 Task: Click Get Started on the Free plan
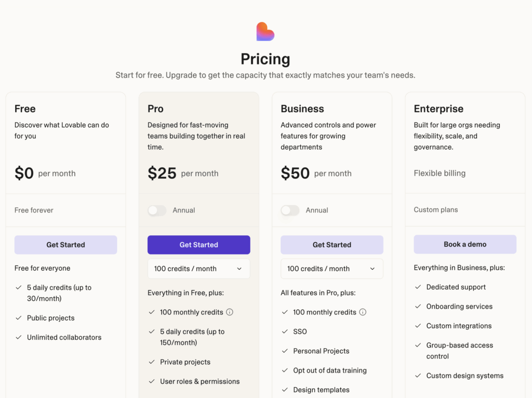(x=65, y=245)
